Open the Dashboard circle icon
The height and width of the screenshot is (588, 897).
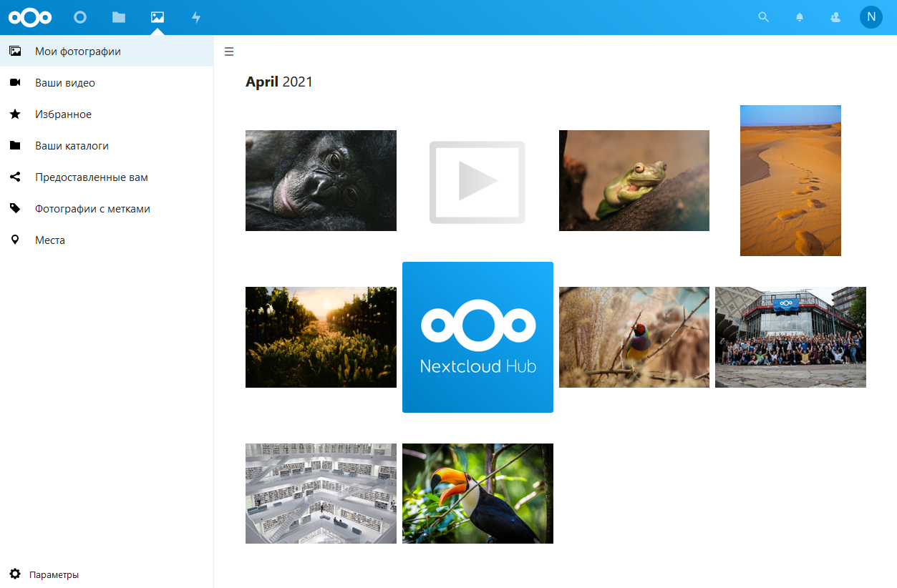click(x=80, y=17)
